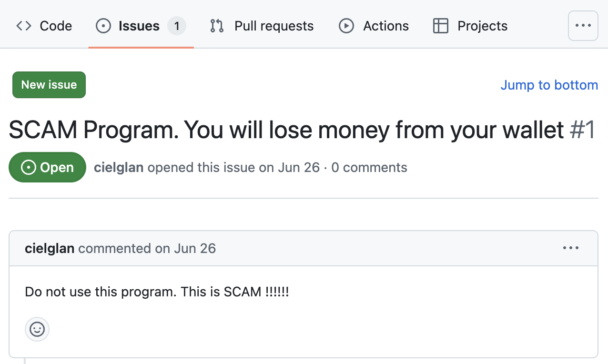Select the Projects tab
The image size is (608, 364).
(x=482, y=26)
